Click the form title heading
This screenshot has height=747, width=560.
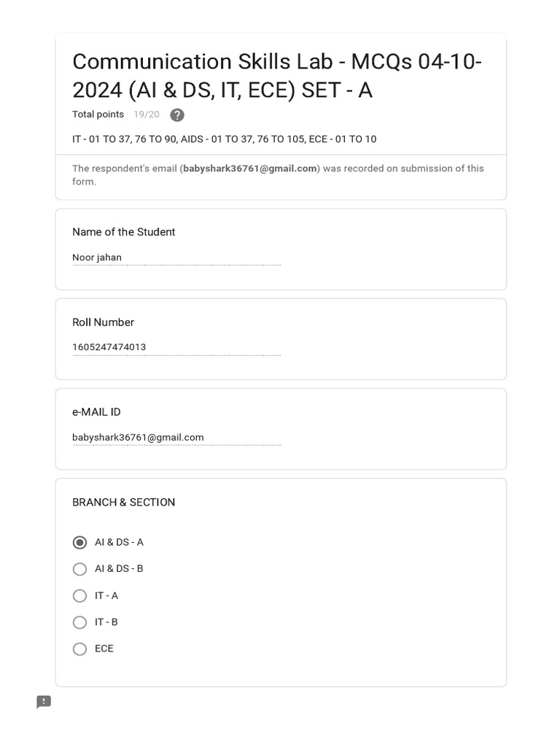point(277,76)
